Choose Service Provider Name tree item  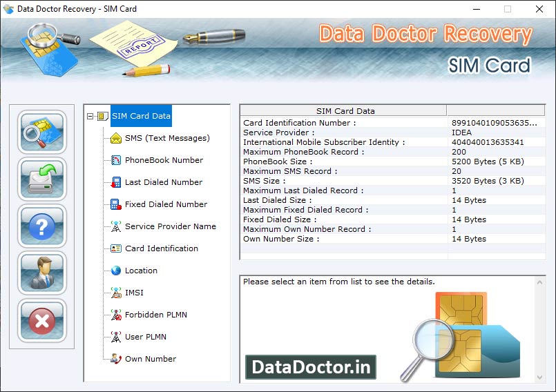(x=170, y=226)
